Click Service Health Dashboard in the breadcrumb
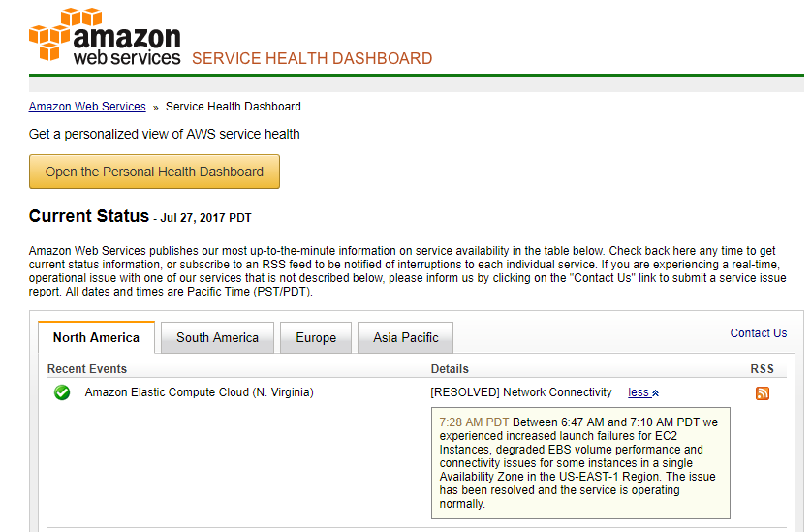 [x=234, y=107]
